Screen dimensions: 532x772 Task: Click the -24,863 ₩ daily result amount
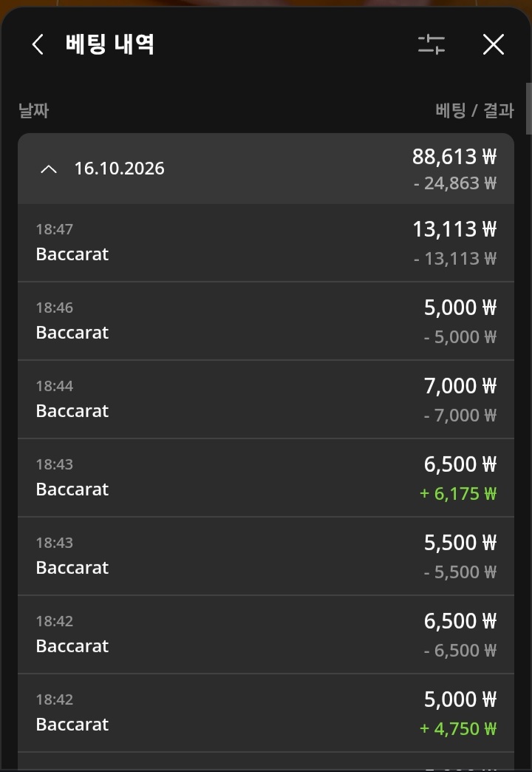pos(455,183)
